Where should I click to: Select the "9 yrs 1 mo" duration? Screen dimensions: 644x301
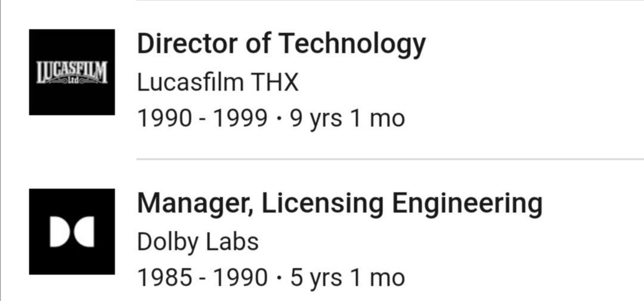[347, 118]
